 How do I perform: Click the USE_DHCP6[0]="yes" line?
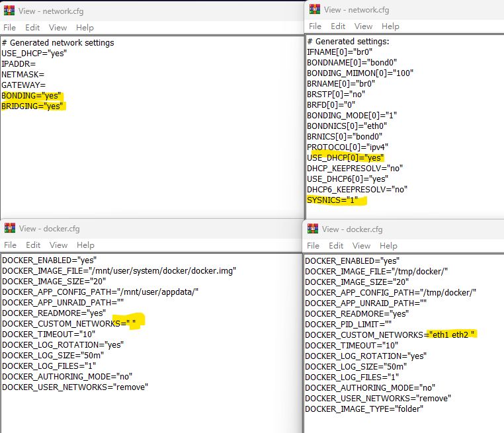347,179
